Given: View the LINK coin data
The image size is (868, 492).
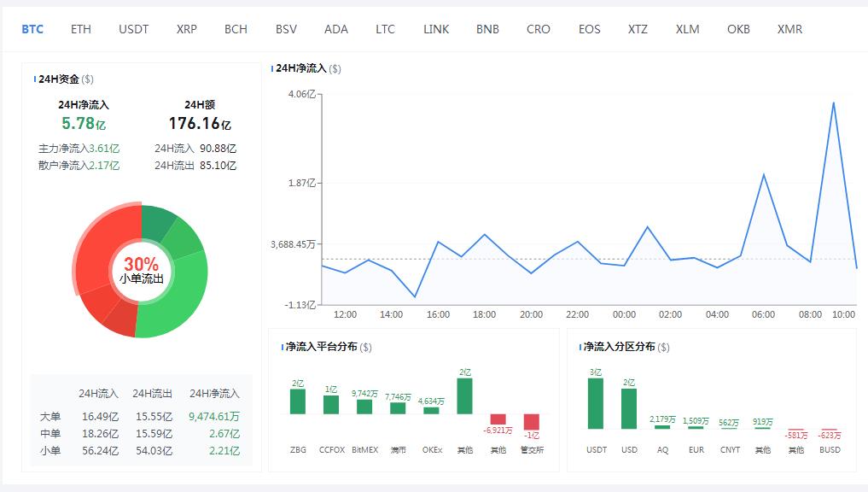Looking at the screenshot, I should (x=435, y=28).
